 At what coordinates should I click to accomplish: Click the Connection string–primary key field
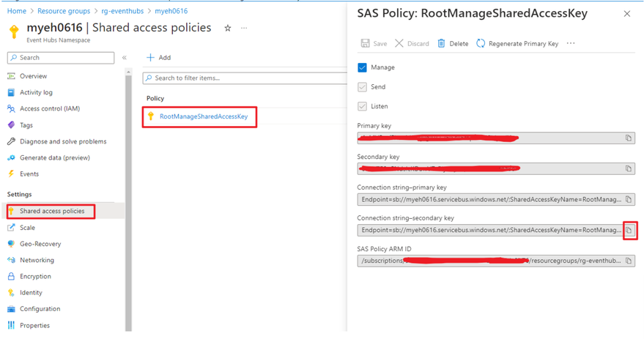pos(496,199)
